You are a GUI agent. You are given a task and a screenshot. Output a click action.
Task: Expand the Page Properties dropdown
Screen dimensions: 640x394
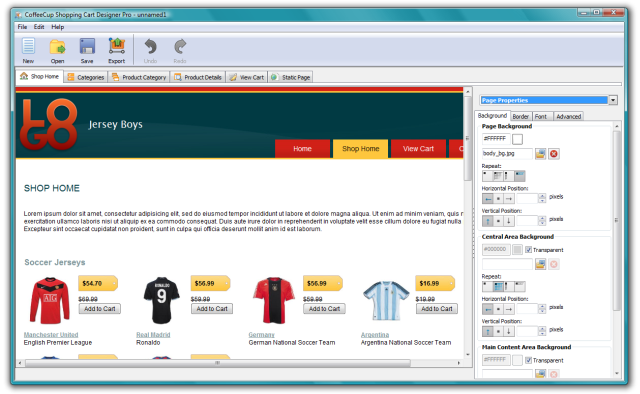[x=613, y=100]
